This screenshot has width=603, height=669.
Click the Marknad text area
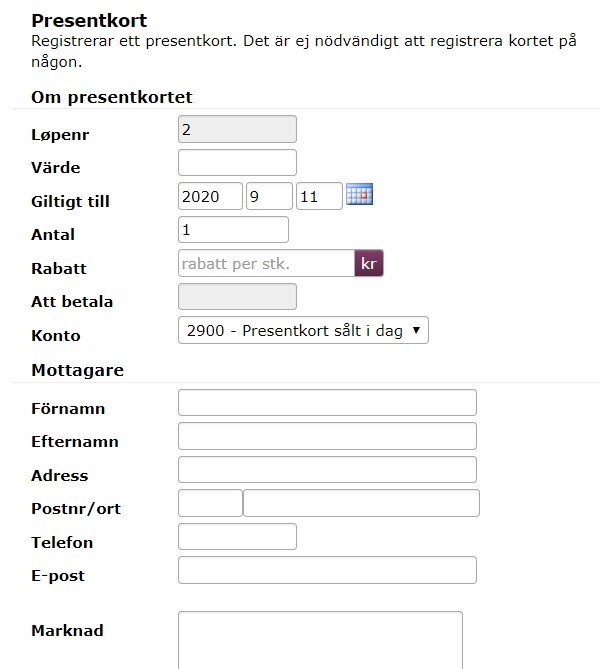coord(320,640)
